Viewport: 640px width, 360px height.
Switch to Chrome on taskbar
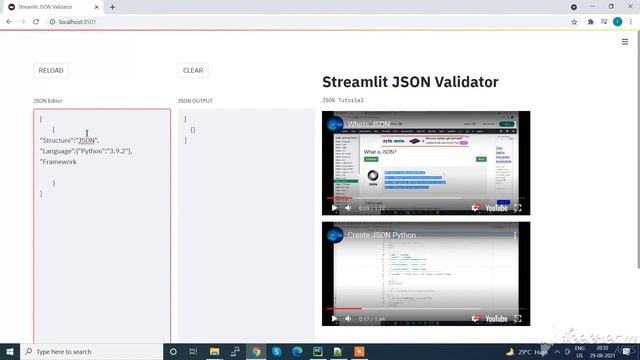256,351
